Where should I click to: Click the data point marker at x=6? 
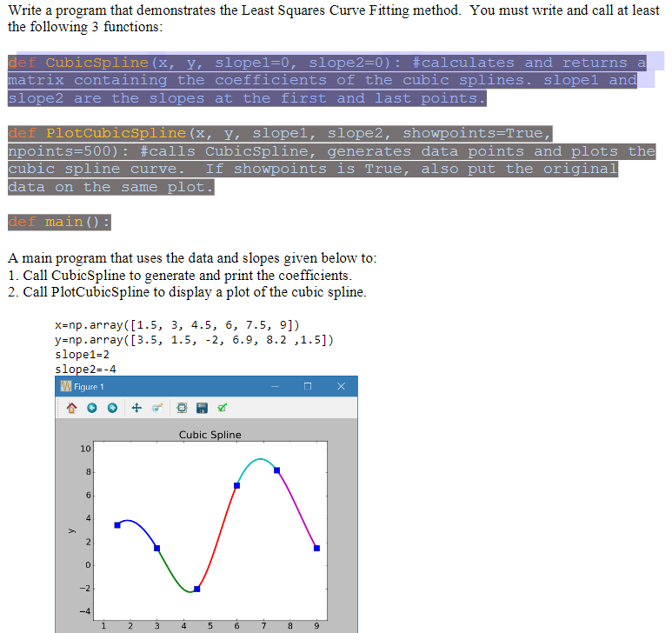236,485
